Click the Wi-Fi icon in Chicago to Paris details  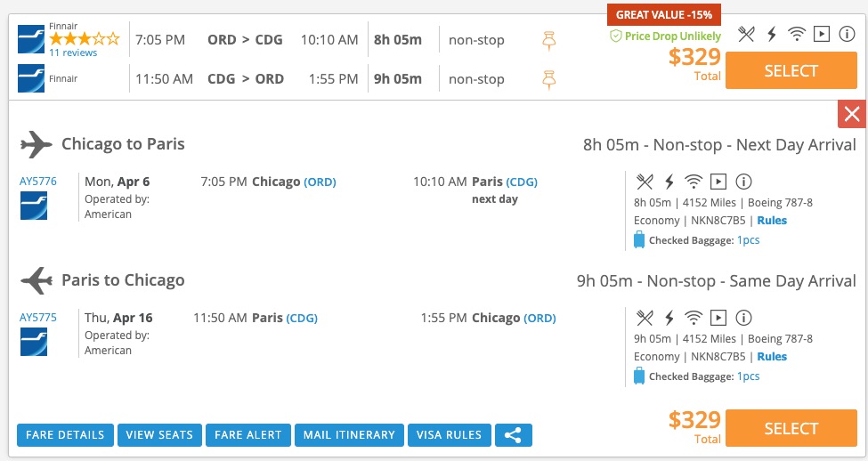[693, 182]
